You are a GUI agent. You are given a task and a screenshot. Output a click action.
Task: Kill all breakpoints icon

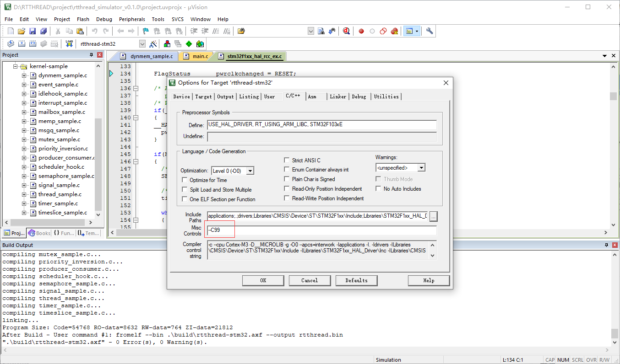[x=394, y=31]
